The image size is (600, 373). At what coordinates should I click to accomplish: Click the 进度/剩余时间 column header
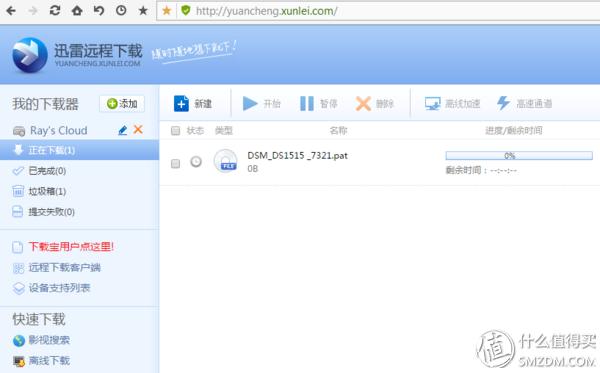click(514, 131)
